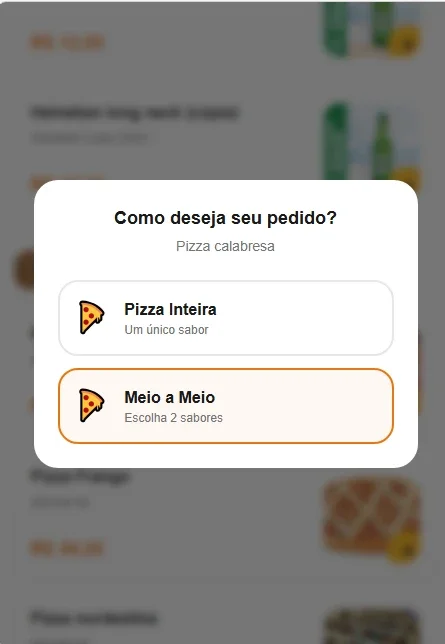445x644 pixels.
Task: Click the blurred Heineken long neck product title
Action: (x=134, y=113)
